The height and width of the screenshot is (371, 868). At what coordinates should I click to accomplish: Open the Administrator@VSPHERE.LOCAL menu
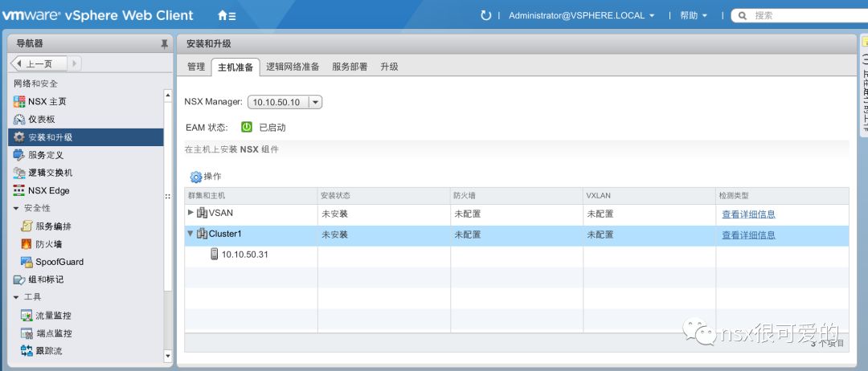click(582, 15)
